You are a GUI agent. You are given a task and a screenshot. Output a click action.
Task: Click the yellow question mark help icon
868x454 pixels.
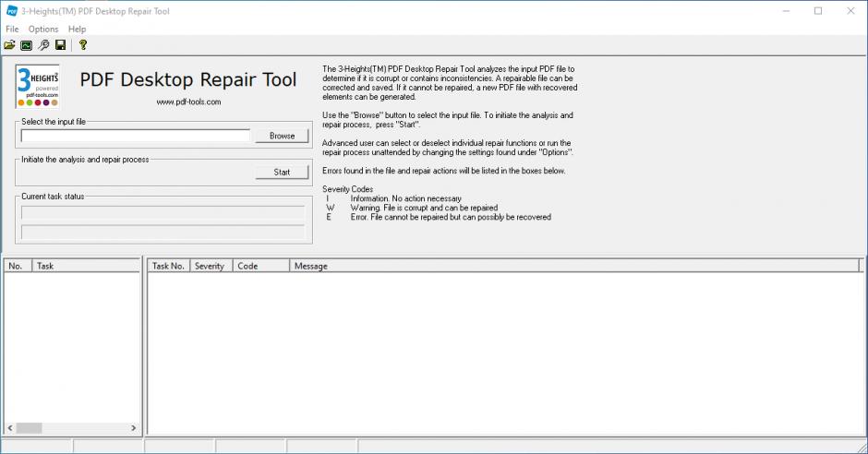[83, 45]
